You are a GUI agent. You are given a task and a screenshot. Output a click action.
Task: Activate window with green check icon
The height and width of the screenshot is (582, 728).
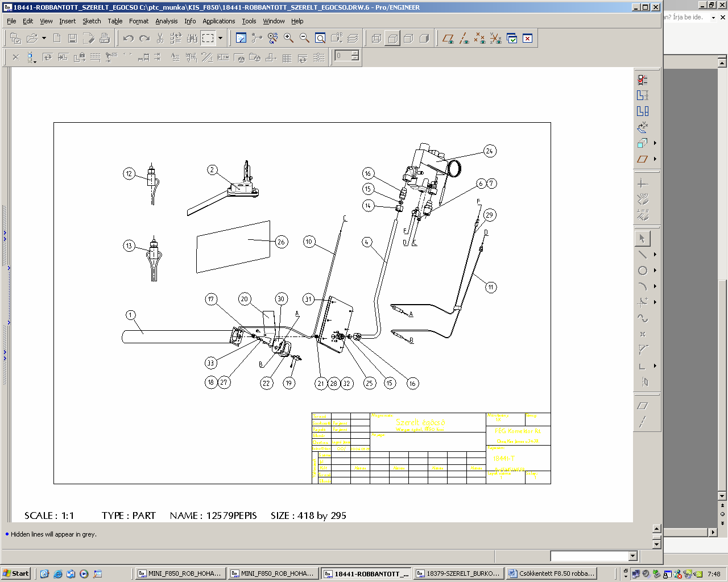(512, 38)
